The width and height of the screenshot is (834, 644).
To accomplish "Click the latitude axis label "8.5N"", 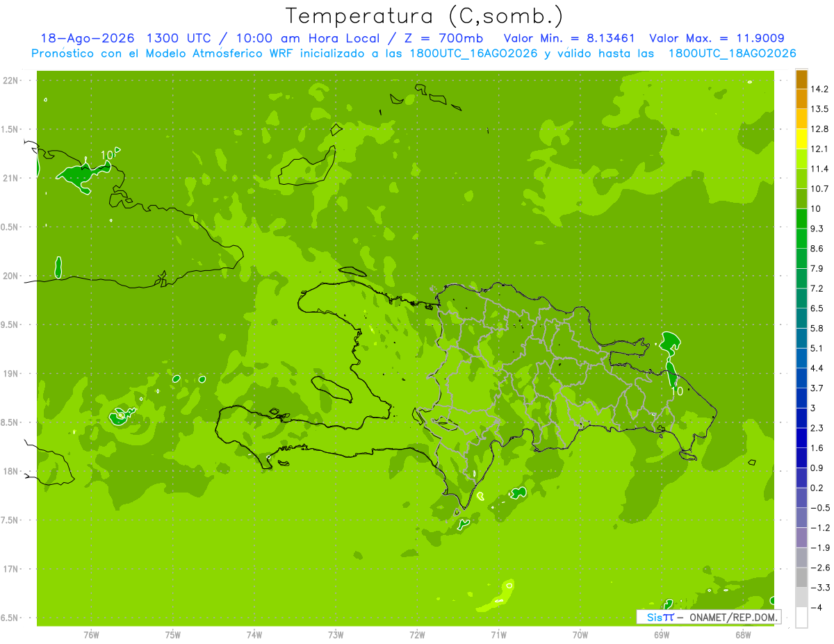I will point(10,422).
